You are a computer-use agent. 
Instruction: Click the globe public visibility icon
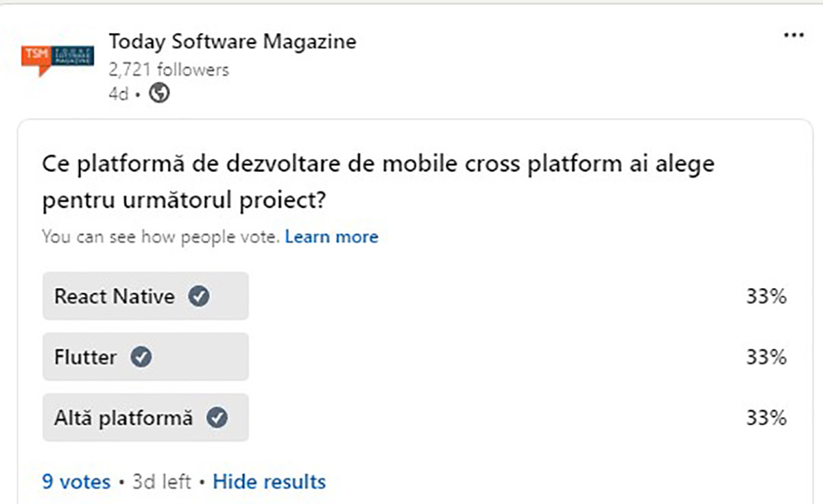[159, 93]
